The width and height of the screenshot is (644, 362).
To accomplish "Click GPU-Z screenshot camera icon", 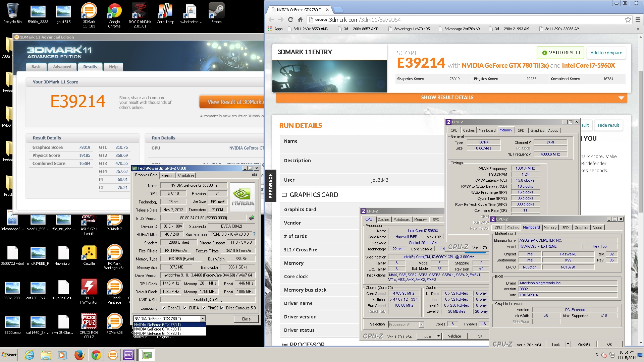I will pyautogui.click(x=255, y=175).
